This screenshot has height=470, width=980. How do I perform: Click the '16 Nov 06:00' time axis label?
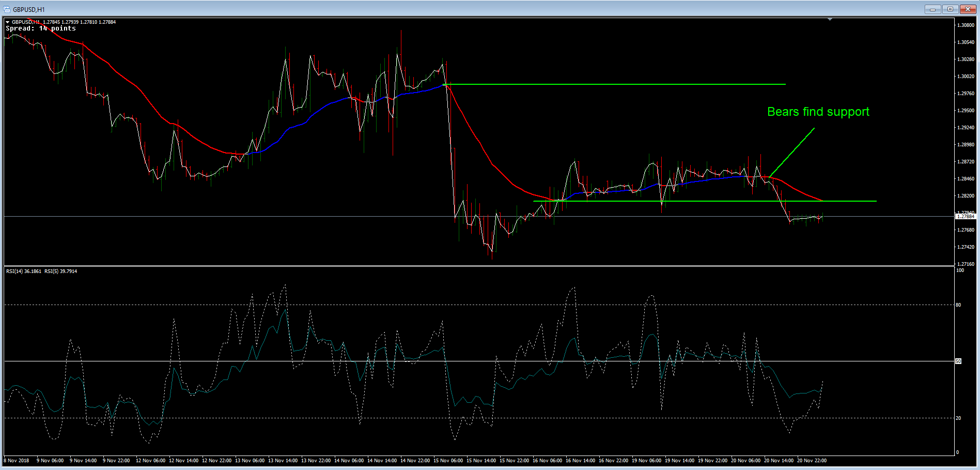pos(547,460)
